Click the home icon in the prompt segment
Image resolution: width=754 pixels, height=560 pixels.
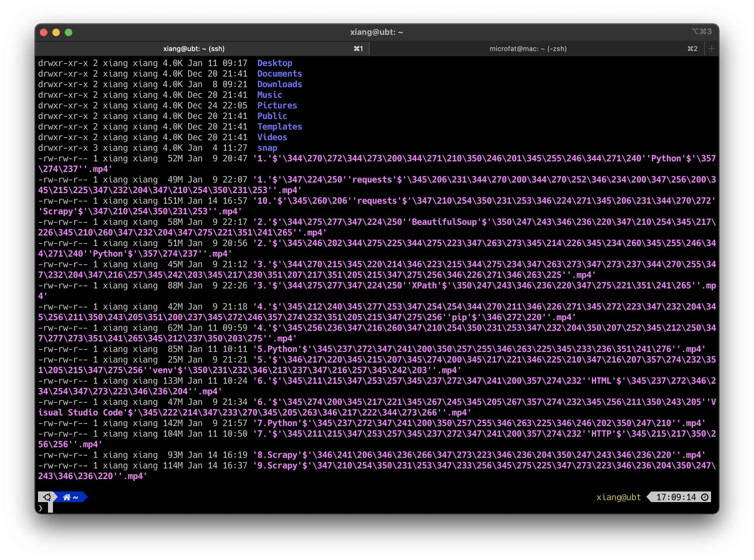(67, 497)
